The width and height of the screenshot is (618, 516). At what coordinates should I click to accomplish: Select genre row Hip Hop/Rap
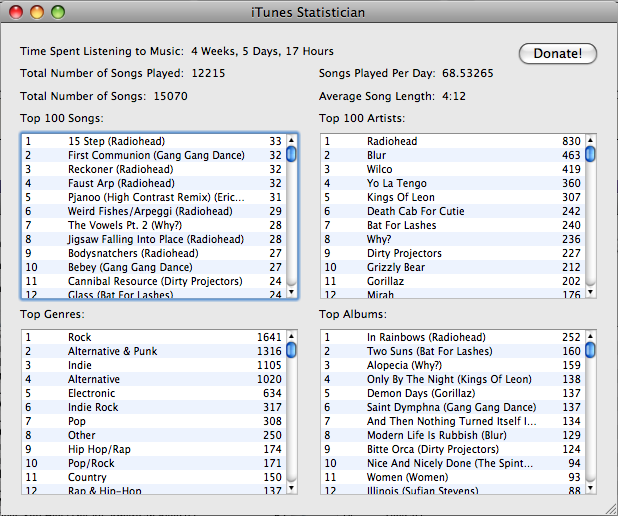point(154,449)
